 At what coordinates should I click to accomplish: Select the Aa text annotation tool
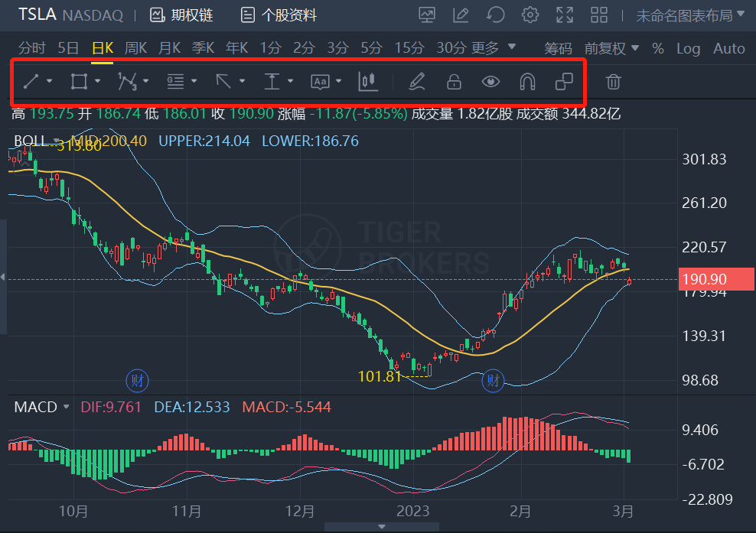pos(320,82)
